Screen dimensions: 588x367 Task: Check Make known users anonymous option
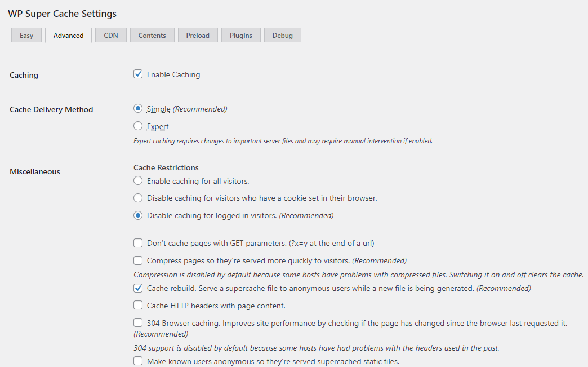[138, 361]
